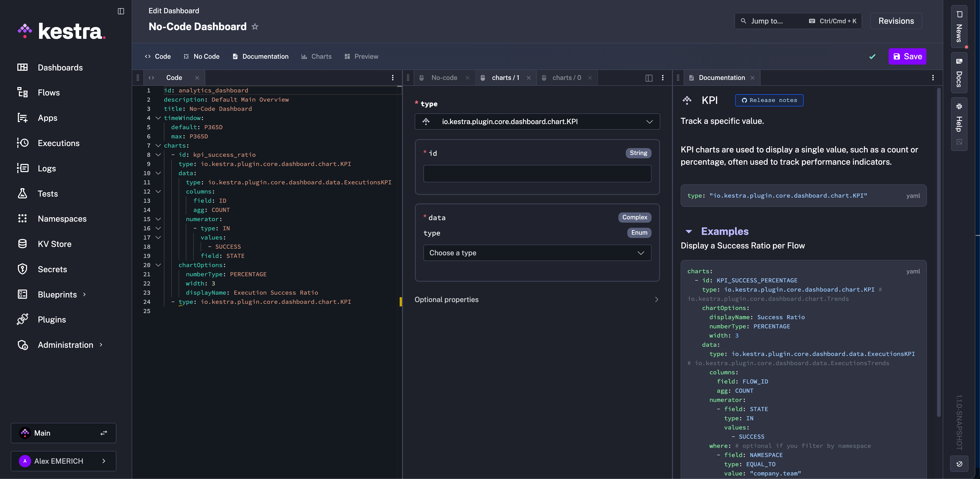980x479 pixels.
Task: Open the Docs panel on the right edge
Action: coord(959,71)
